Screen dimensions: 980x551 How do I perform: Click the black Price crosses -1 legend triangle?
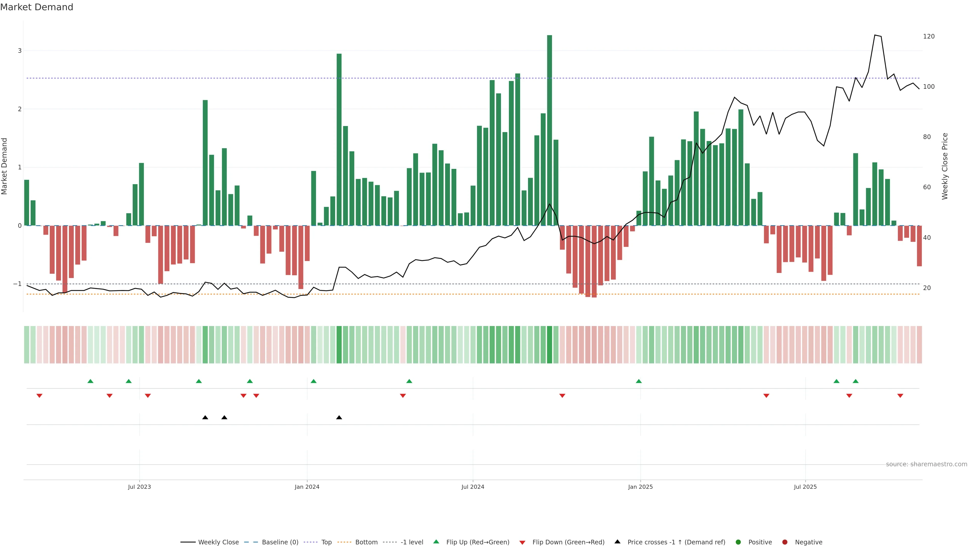617,542
